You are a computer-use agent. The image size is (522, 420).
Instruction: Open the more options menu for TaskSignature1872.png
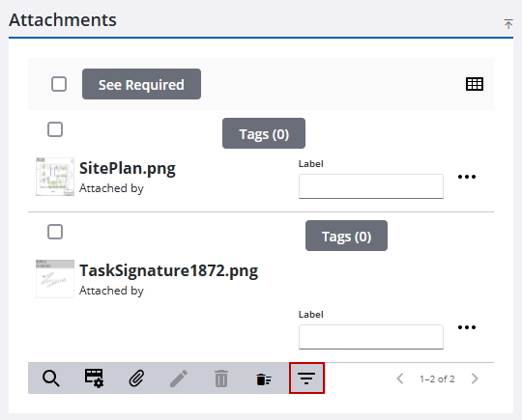tap(467, 327)
